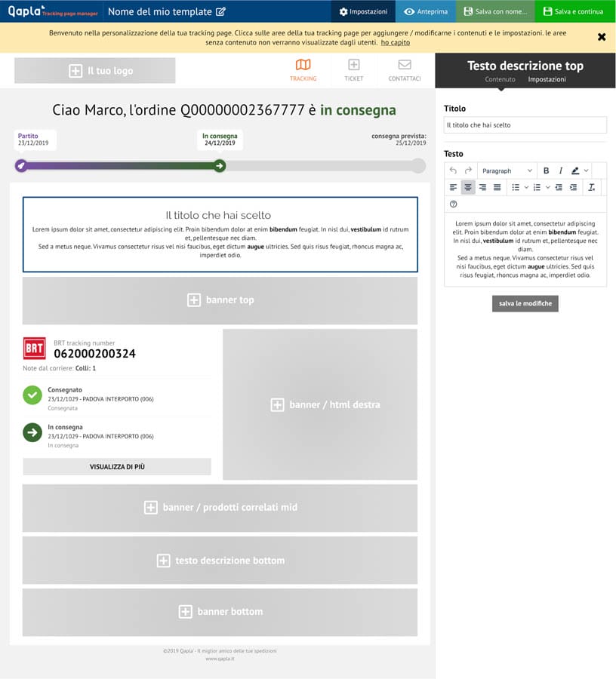
Task: Expand the bulleted list style chevron
Action: pyautogui.click(x=527, y=187)
